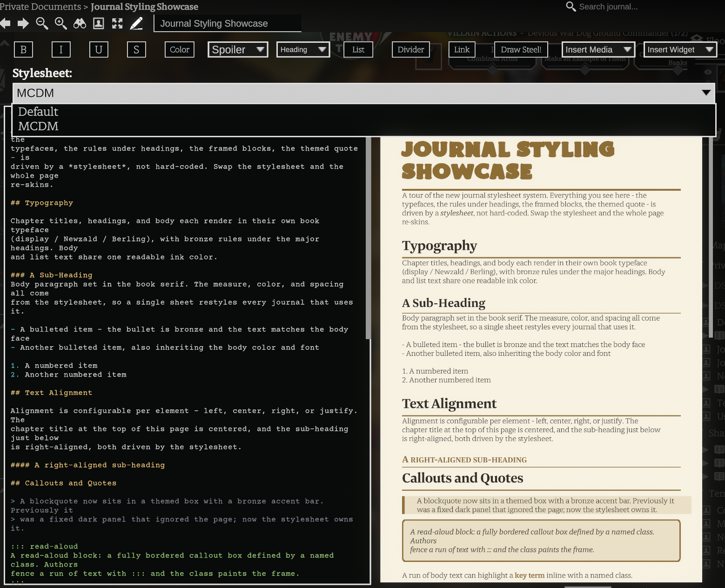Click the '### A Sub-Heading' editor line
This screenshot has width=725, height=588.
(52, 275)
